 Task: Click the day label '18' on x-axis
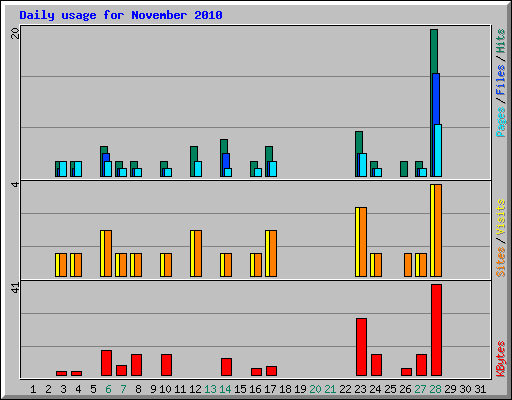tap(285, 389)
